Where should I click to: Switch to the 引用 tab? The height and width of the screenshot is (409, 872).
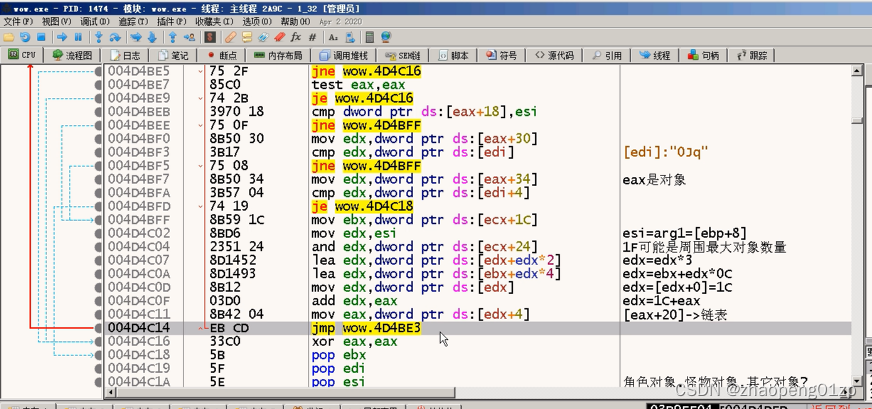(607, 55)
